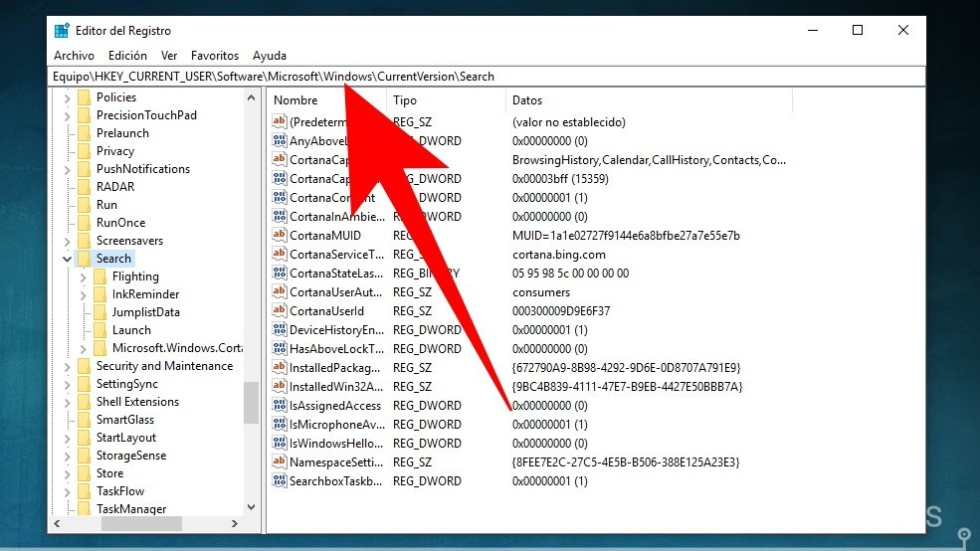Select the StartLayout folder icon

pyautogui.click(x=84, y=438)
